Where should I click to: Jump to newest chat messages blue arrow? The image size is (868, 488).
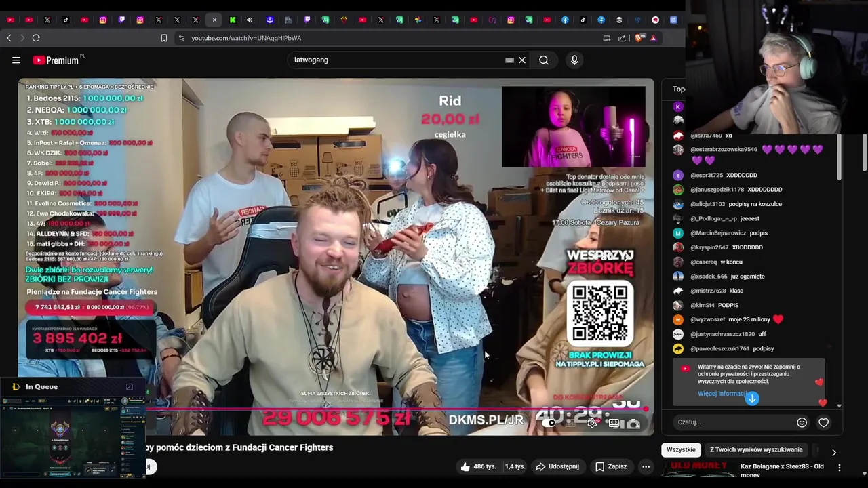(751, 399)
